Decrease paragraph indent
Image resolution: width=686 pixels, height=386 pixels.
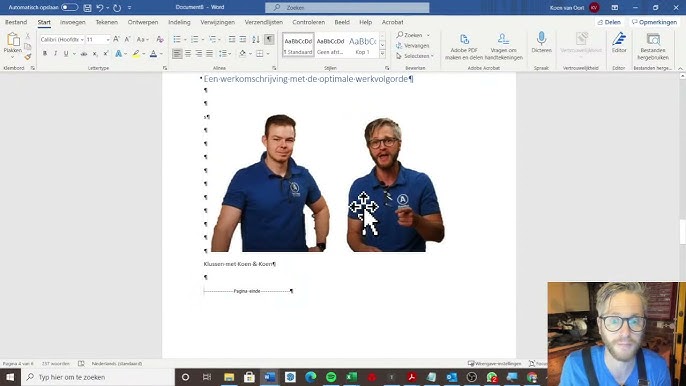tap(232, 39)
